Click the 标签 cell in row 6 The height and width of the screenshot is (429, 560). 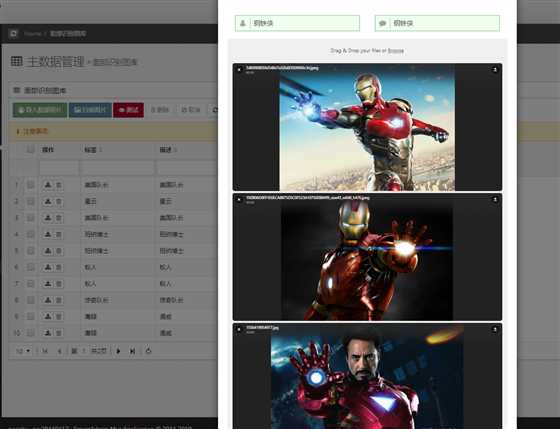[118, 267]
